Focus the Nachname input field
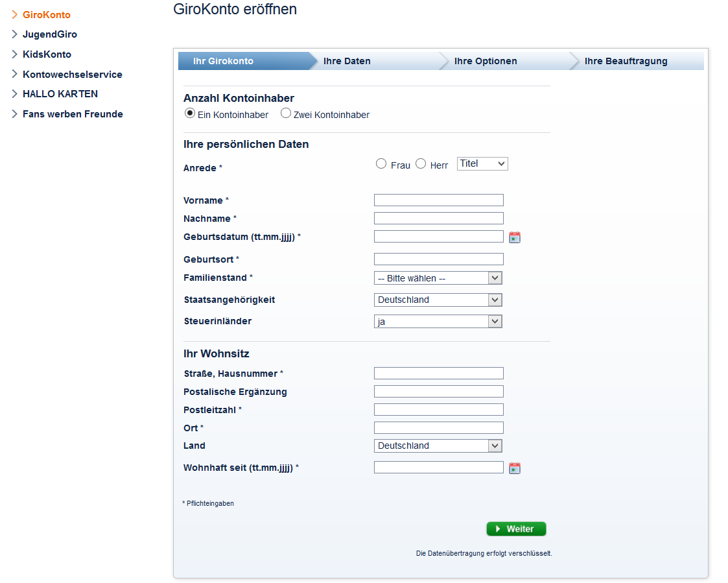728x583 pixels. point(439,219)
